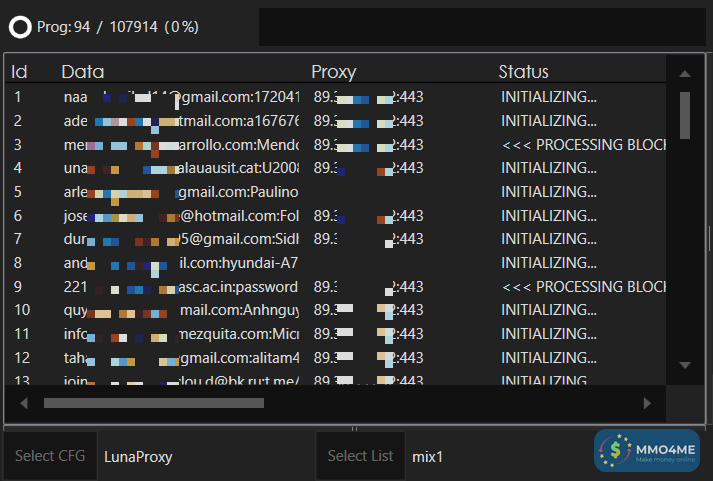Viewport: 713px width, 481px height.
Task: Select row 2 starting with ade
Action: coord(335,121)
